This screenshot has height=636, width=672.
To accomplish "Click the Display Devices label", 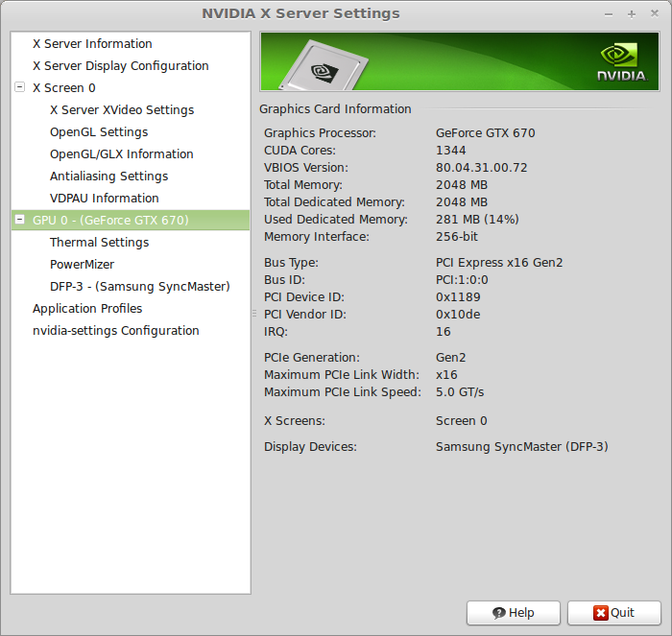I will tap(310, 447).
